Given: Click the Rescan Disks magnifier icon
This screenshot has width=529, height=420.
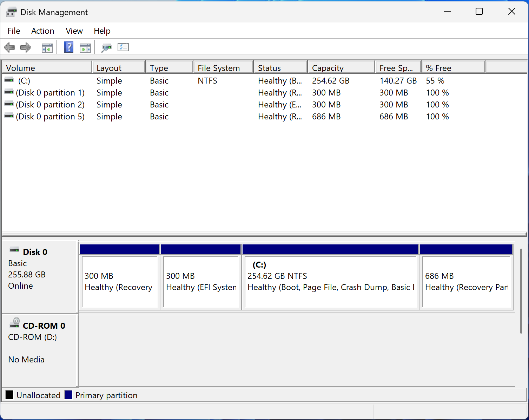Looking at the screenshot, I should pos(106,47).
